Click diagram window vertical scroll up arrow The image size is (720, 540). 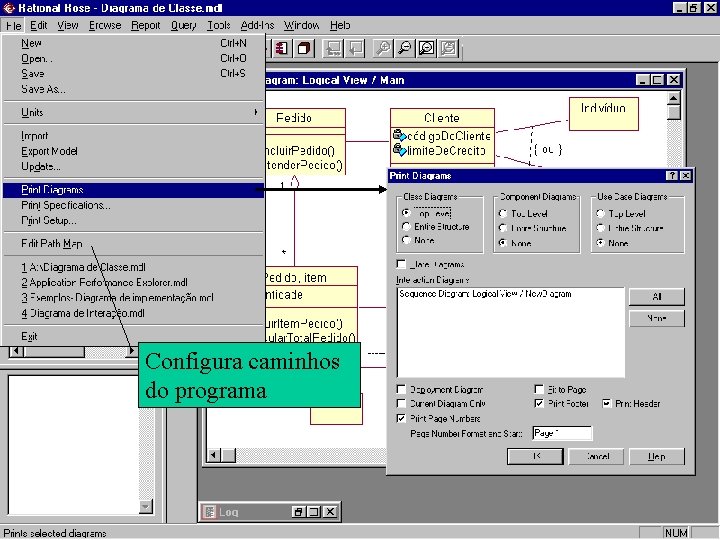click(x=673, y=98)
